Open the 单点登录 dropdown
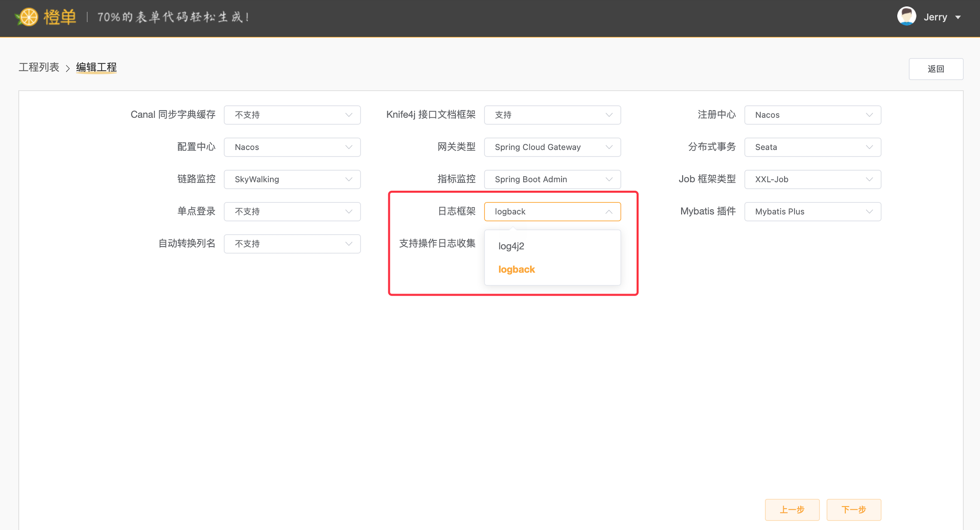Image resolution: width=980 pixels, height=530 pixels. 292,212
